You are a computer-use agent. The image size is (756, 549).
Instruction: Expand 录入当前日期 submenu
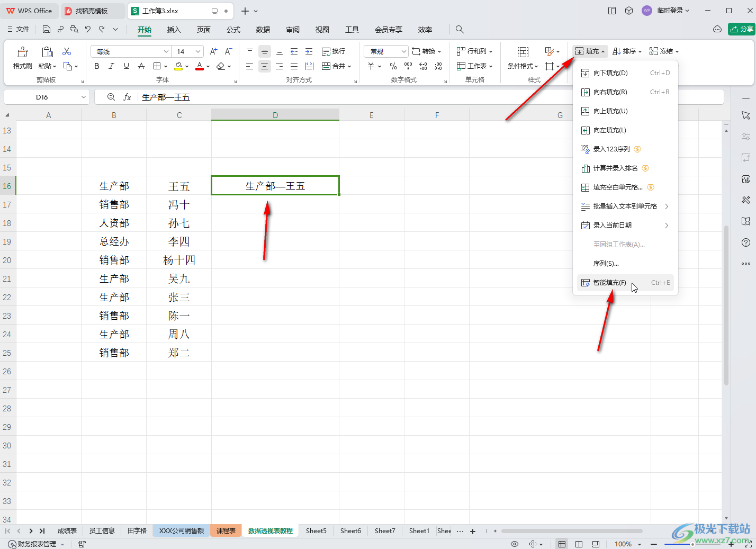[x=626, y=226]
